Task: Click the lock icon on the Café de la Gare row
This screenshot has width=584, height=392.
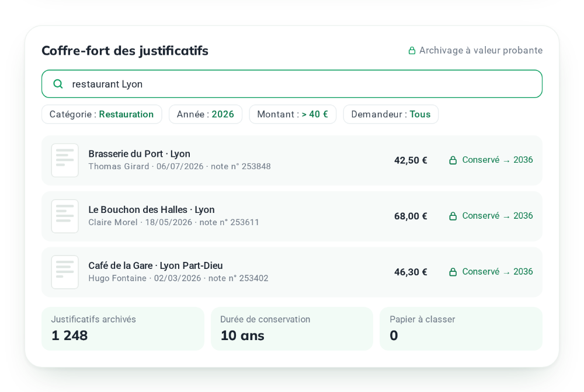Action: click(453, 272)
